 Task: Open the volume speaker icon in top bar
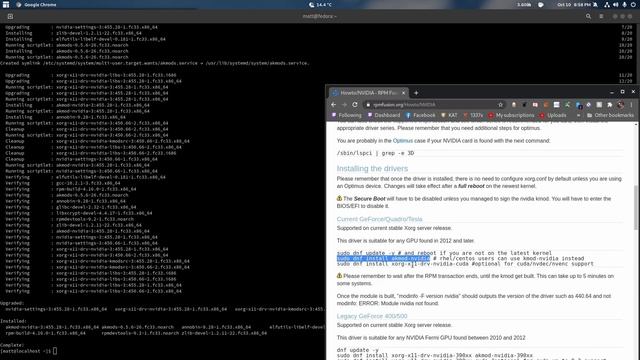[616, 4]
